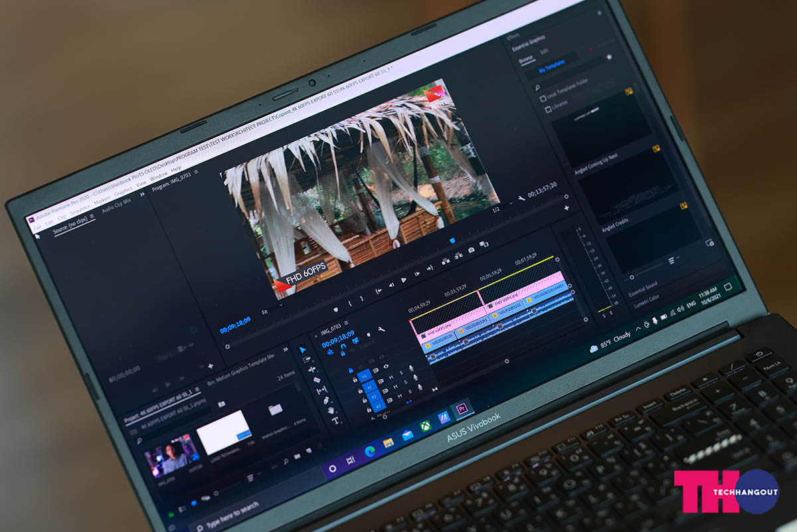Click Mark Out in the Program monitor
Image resolution: width=797 pixels, height=532 pixels.
coord(363,299)
